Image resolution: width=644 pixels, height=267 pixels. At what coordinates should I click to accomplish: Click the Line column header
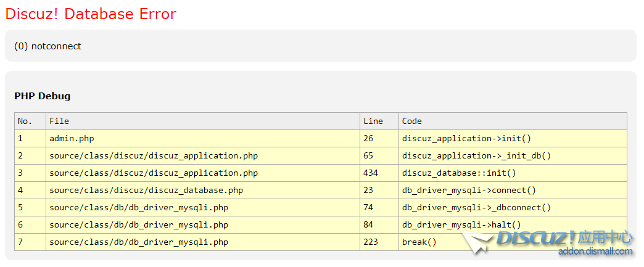373,121
